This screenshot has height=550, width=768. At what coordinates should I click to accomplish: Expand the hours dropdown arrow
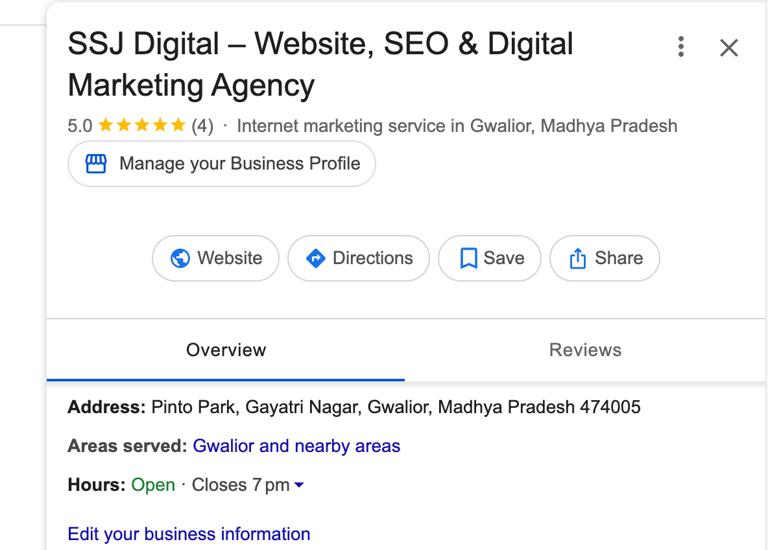click(x=299, y=485)
